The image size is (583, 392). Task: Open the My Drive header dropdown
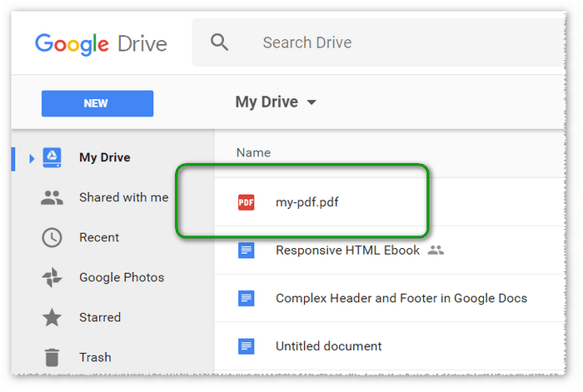[312, 102]
